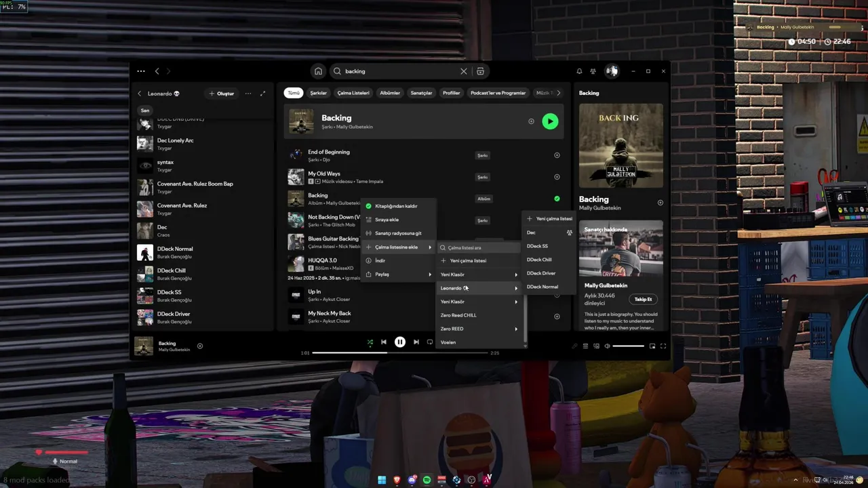Mute the volume speaker icon

pyautogui.click(x=607, y=346)
